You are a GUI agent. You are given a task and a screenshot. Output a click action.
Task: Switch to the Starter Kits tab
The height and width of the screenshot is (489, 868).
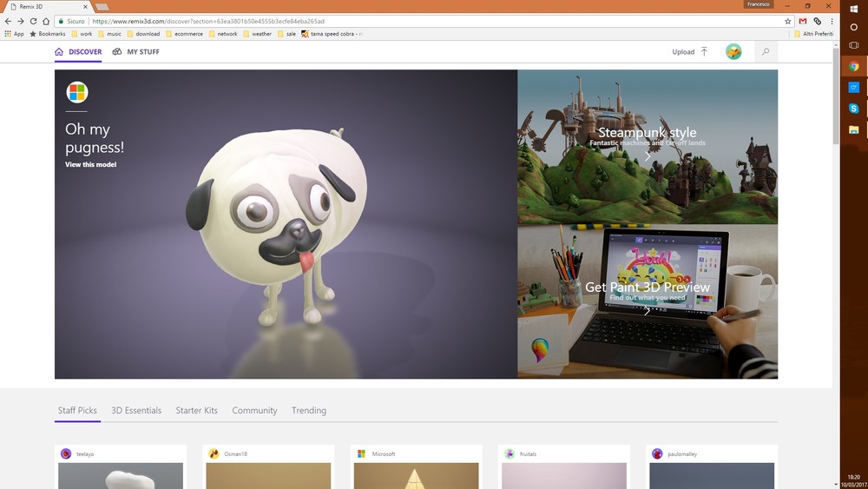pos(196,410)
